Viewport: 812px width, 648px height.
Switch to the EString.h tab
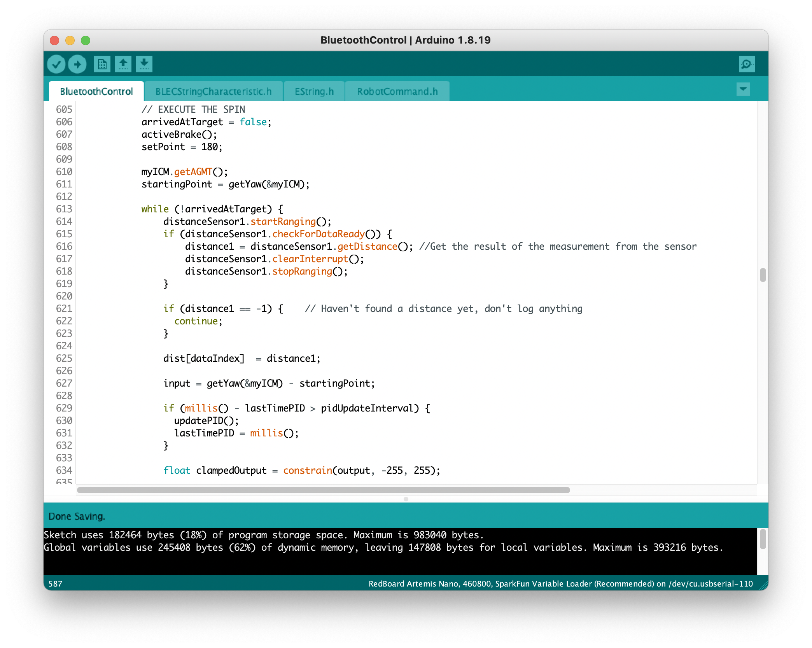(x=314, y=91)
